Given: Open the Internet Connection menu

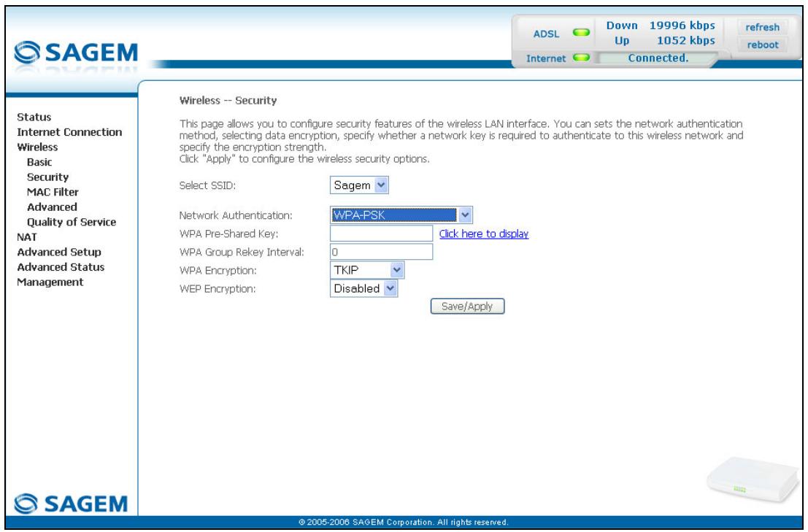Looking at the screenshot, I should (x=69, y=132).
